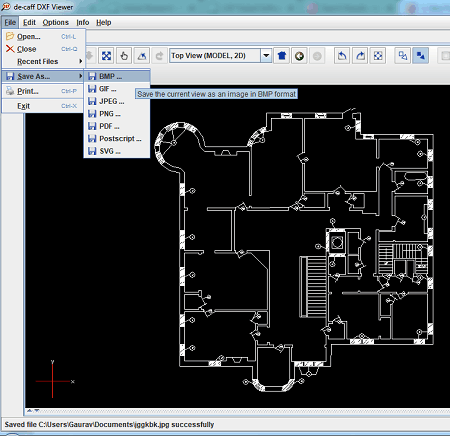Open the Top View dropdown arrow
Image resolution: width=450 pixels, height=436 pixels.
[x=266, y=56]
